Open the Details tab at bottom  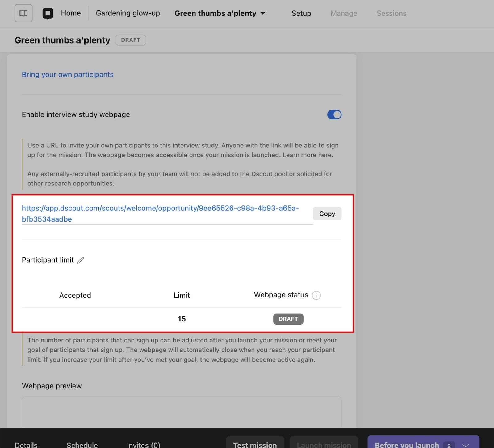pos(26,444)
